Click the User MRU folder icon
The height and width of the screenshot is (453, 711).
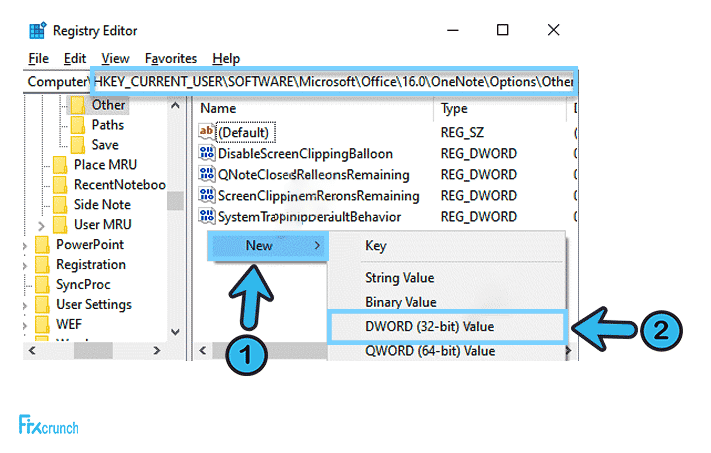coord(60,224)
